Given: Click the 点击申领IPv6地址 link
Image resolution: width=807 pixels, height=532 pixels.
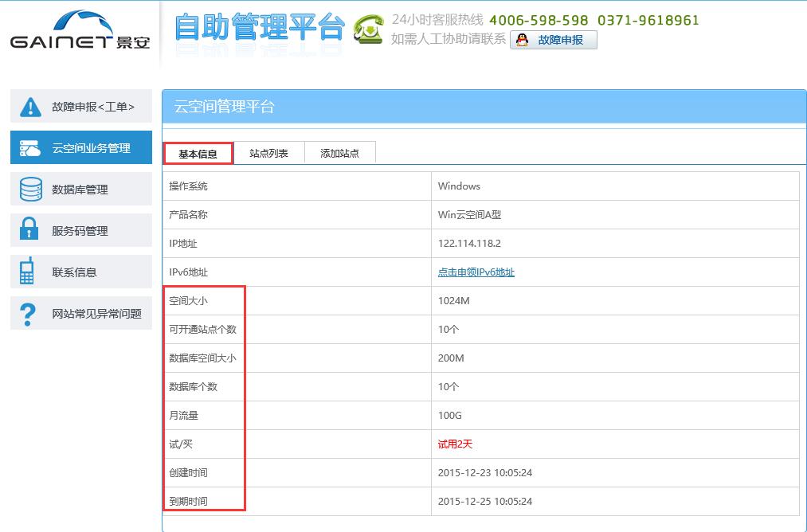Looking at the screenshot, I should (x=476, y=272).
